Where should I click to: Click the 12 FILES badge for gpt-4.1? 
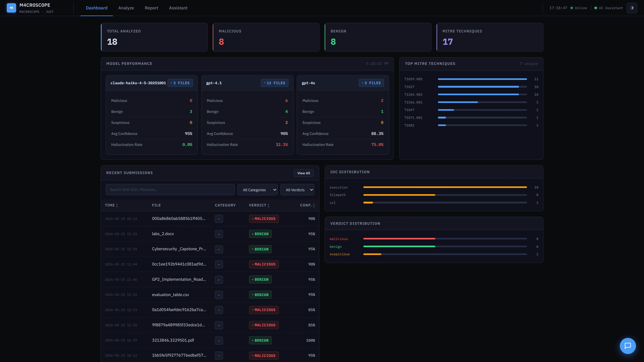(275, 83)
